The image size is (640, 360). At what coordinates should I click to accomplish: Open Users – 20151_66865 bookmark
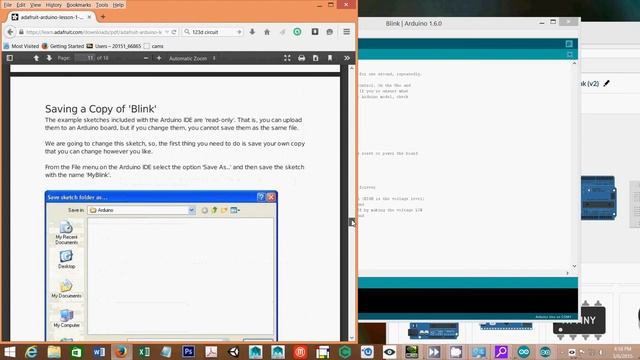pos(114,46)
